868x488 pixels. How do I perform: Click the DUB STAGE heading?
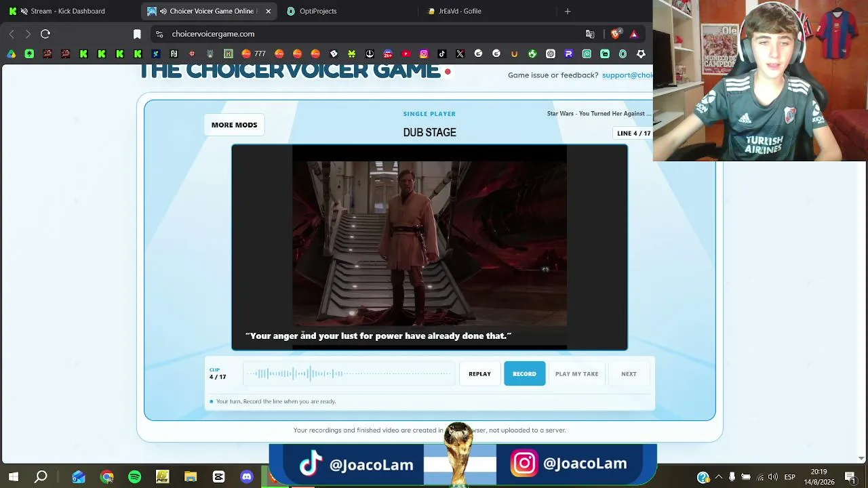429,132
